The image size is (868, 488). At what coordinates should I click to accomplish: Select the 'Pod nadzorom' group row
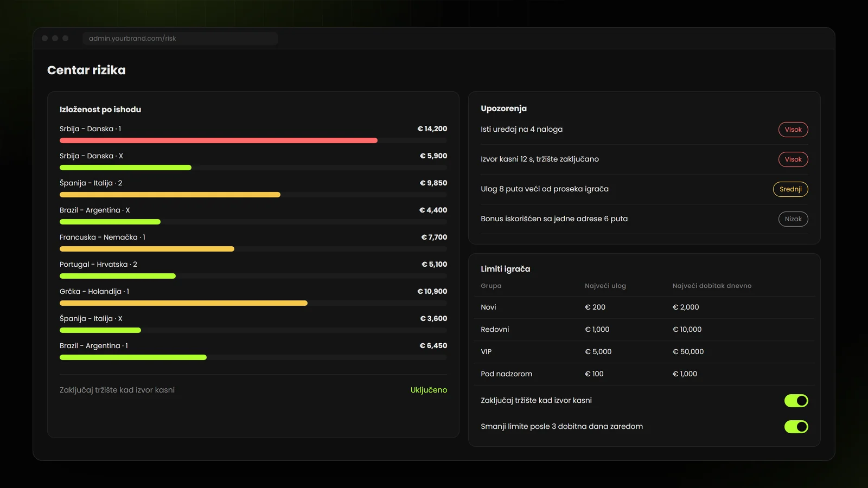644,374
